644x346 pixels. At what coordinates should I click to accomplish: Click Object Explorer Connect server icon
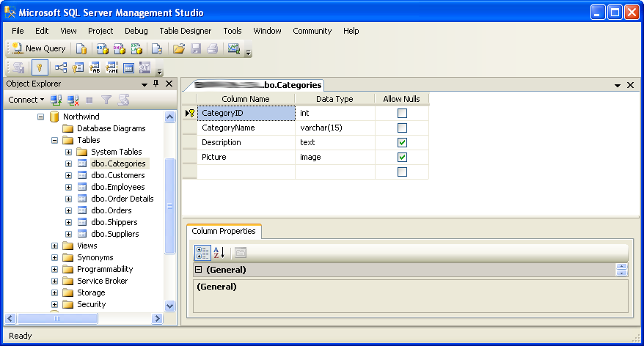(56, 100)
